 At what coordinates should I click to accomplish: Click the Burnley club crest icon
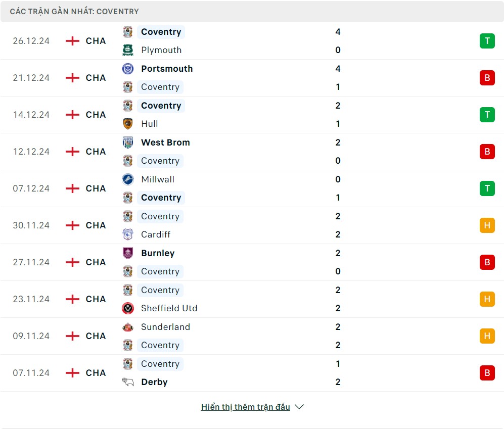[x=128, y=253]
